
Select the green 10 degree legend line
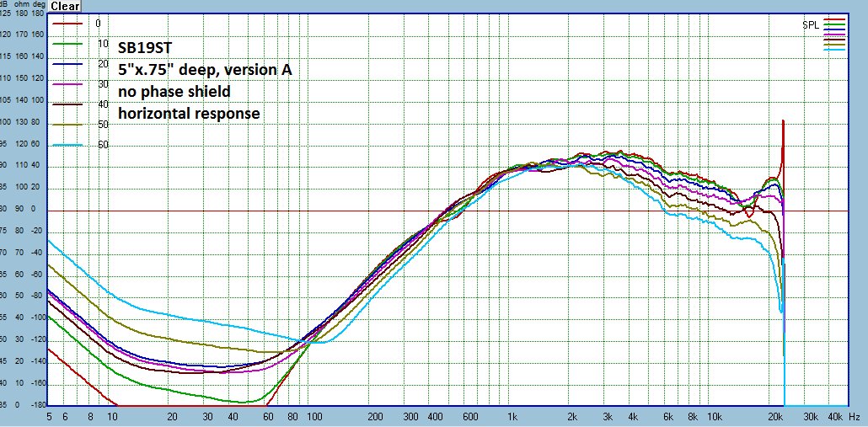tap(67, 44)
